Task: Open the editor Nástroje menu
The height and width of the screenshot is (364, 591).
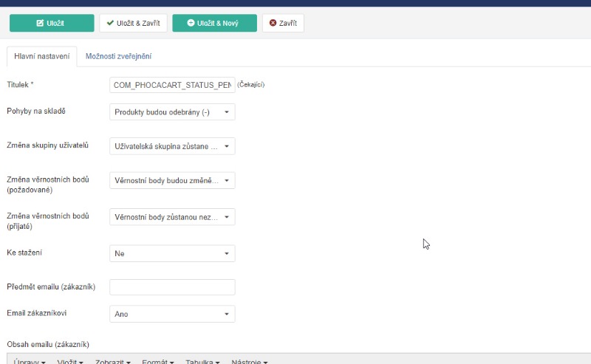Action: (250, 361)
